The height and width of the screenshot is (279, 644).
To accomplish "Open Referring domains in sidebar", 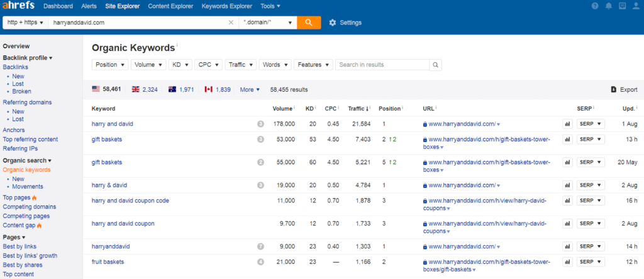I will 28,102.
